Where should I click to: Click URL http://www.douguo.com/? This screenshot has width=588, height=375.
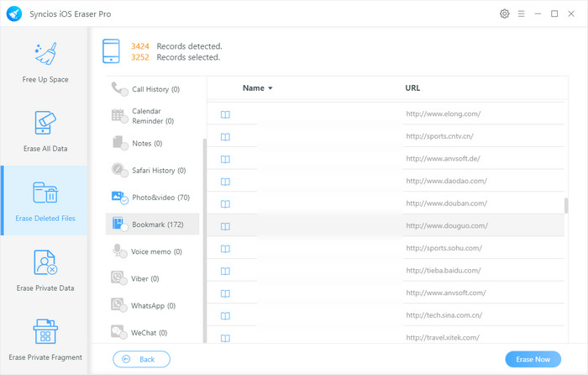click(447, 225)
